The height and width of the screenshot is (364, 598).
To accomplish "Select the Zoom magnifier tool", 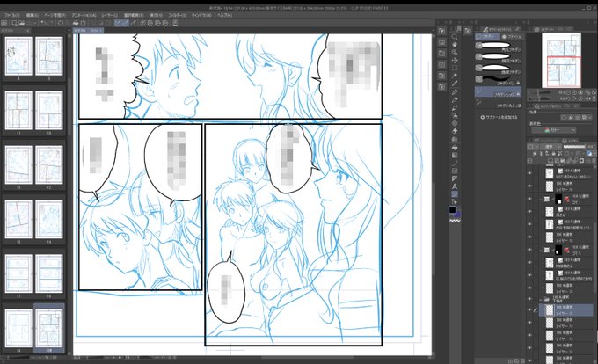I will 455,37.
